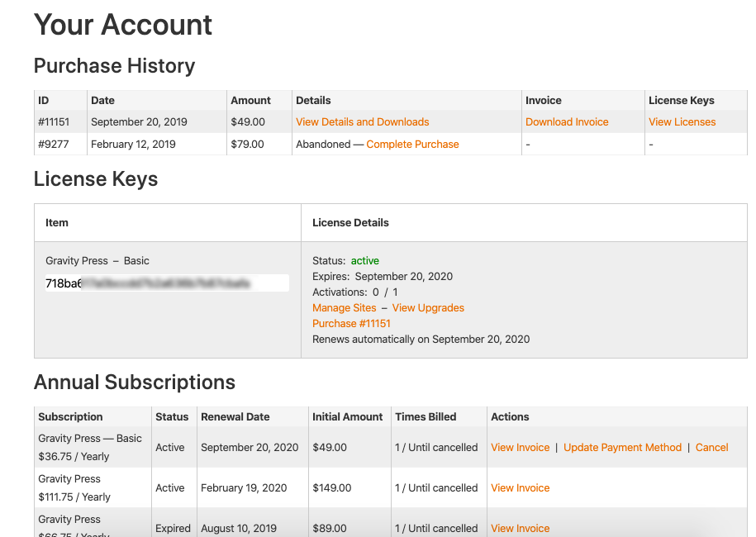Click the Purchase History heading

tap(114, 65)
